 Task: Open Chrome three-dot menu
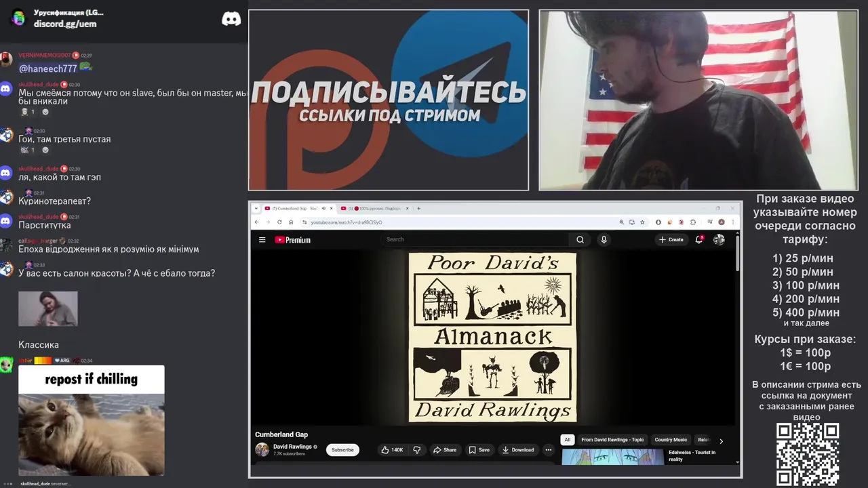point(733,222)
